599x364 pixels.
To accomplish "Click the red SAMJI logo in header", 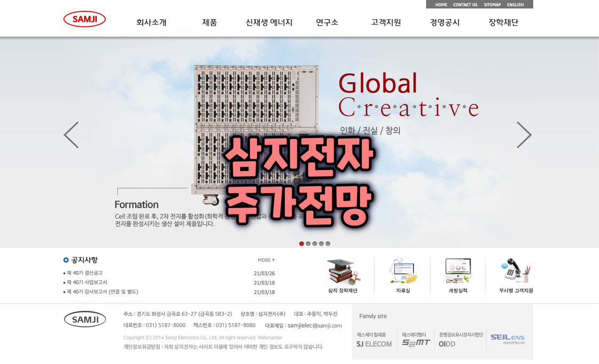I will [x=85, y=19].
